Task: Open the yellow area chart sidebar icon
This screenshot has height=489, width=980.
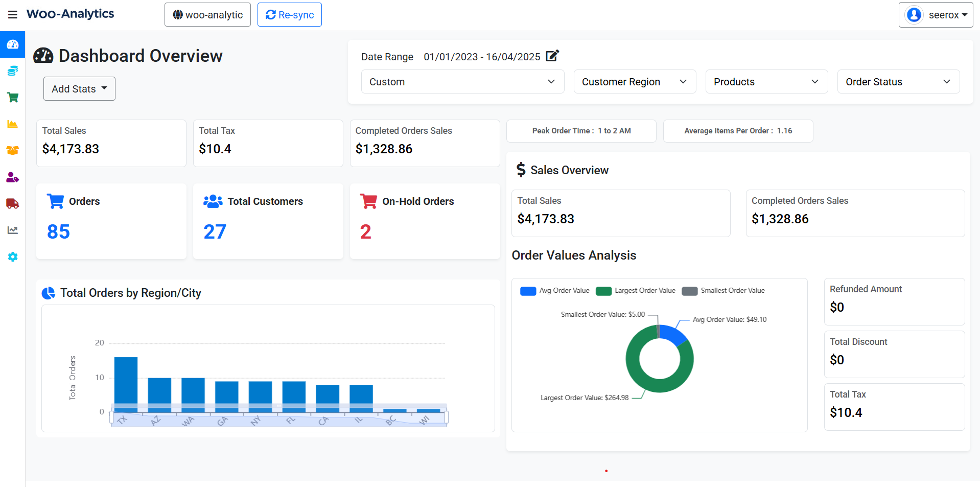Action: [13, 124]
